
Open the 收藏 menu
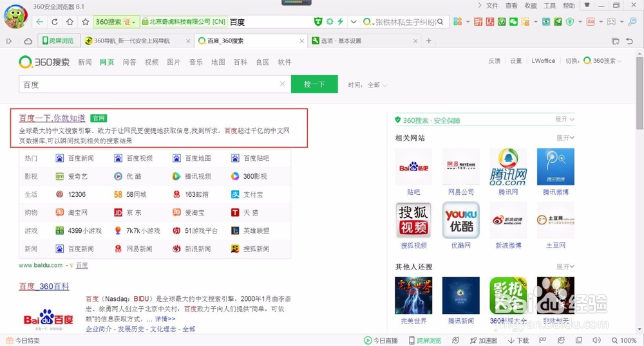pyautogui.click(x=531, y=6)
